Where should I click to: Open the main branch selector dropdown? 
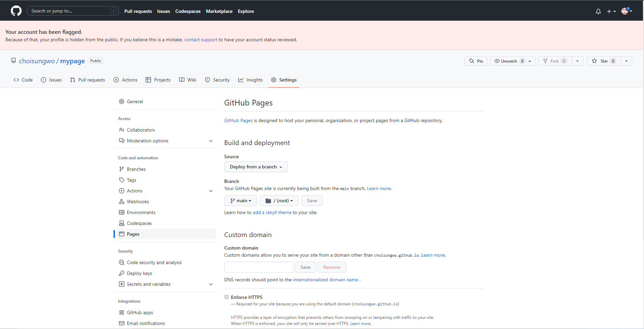click(241, 201)
